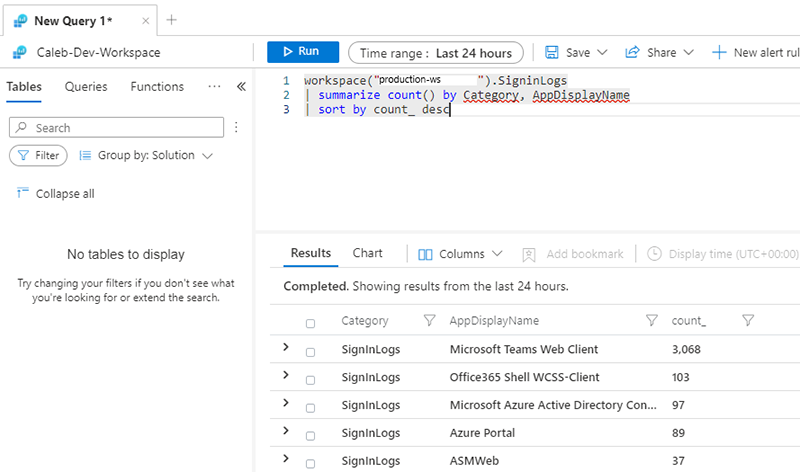Toggle the select-all rows checkbox in header
800x472 pixels.
coord(310,324)
